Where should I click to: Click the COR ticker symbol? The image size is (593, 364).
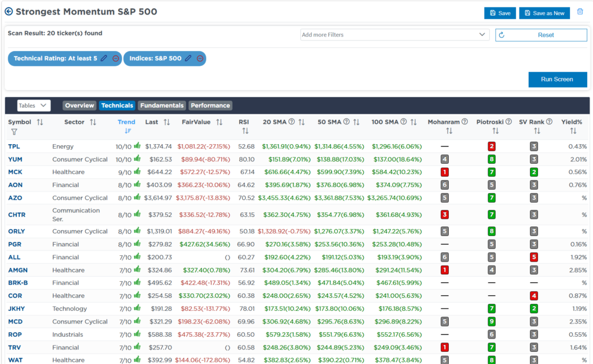[x=15, y=296]
